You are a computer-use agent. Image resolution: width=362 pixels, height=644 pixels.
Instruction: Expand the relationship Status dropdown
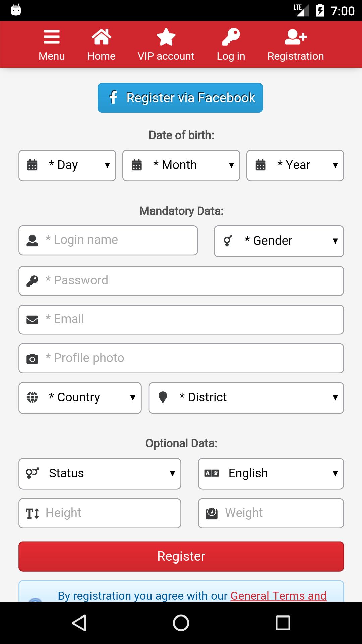click(x=100, y=474)
